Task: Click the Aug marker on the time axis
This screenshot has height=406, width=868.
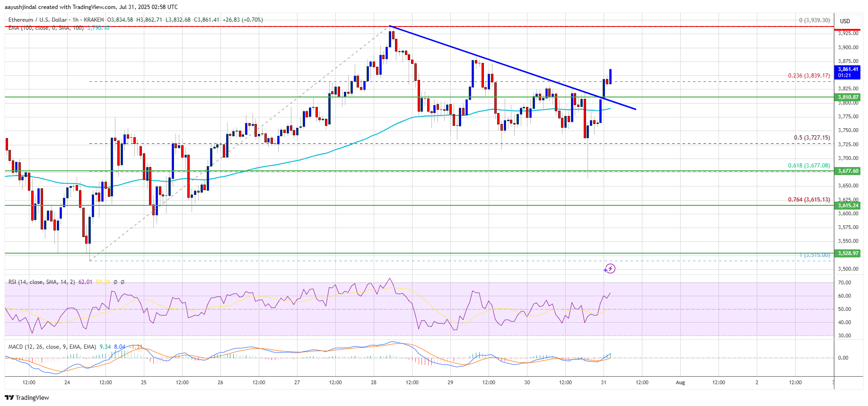Action: pos(680,382)
